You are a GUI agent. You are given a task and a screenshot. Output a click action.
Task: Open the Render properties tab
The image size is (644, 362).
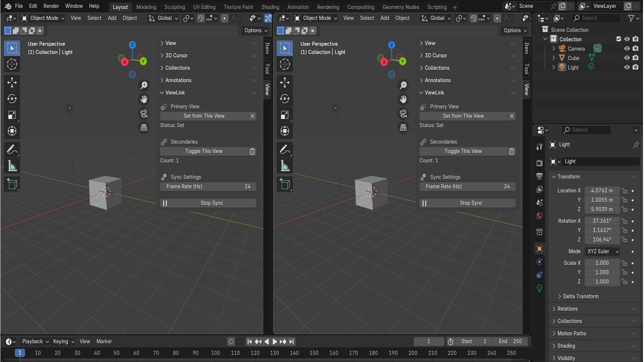pyautogui.click(x=539, y=163)
